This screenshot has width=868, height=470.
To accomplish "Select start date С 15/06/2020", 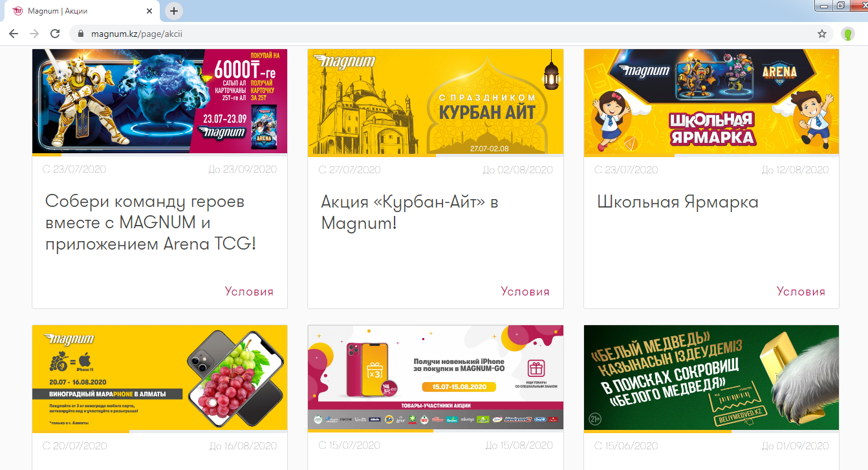I will (626, 445).
